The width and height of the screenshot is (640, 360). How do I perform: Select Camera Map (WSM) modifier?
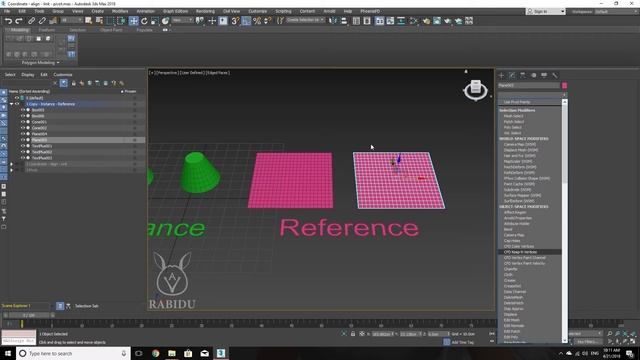point(520,144)
